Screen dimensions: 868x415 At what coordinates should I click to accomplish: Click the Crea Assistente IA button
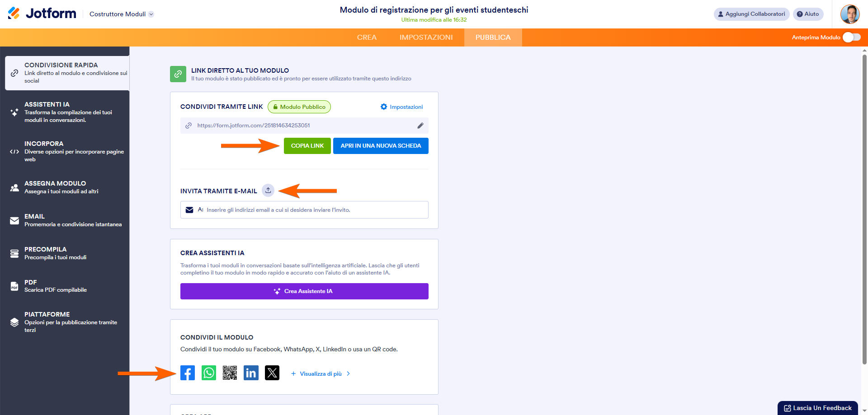tap(304, 291)
